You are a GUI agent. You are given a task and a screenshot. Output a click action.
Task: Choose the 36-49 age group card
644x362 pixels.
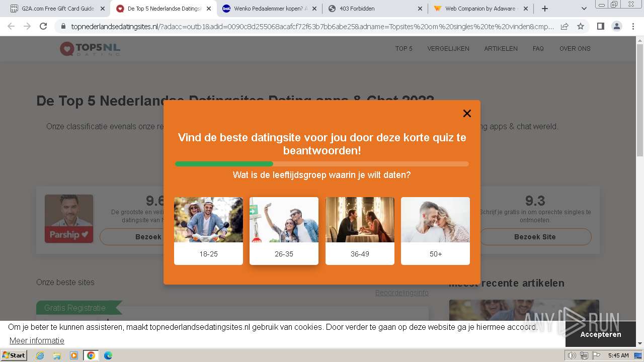pos(360,231)
